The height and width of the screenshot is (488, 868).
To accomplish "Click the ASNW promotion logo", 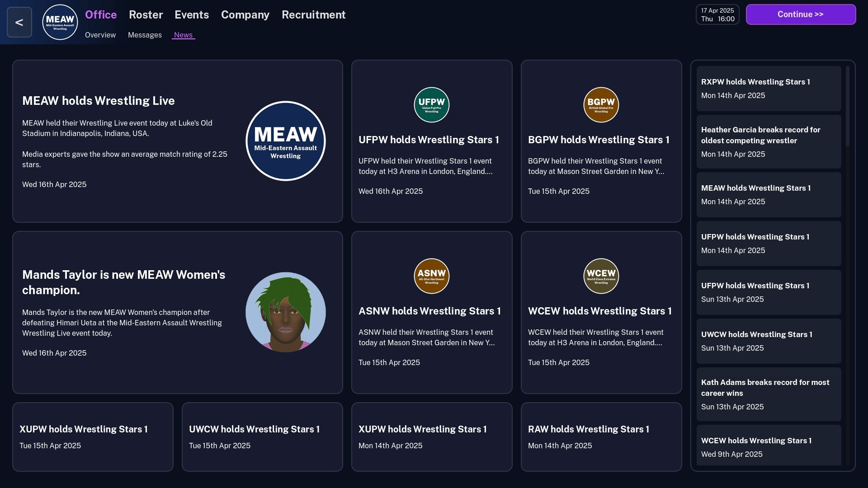I will [431, 276].
